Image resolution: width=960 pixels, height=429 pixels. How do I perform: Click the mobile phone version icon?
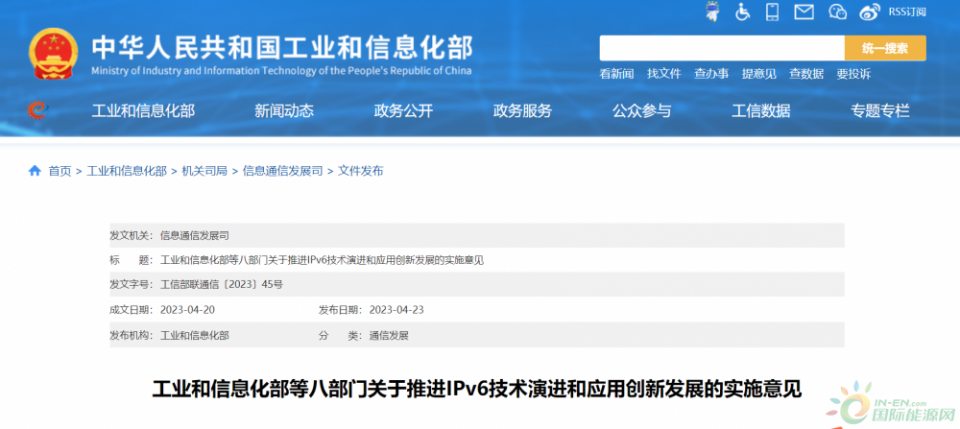(773, 12)
